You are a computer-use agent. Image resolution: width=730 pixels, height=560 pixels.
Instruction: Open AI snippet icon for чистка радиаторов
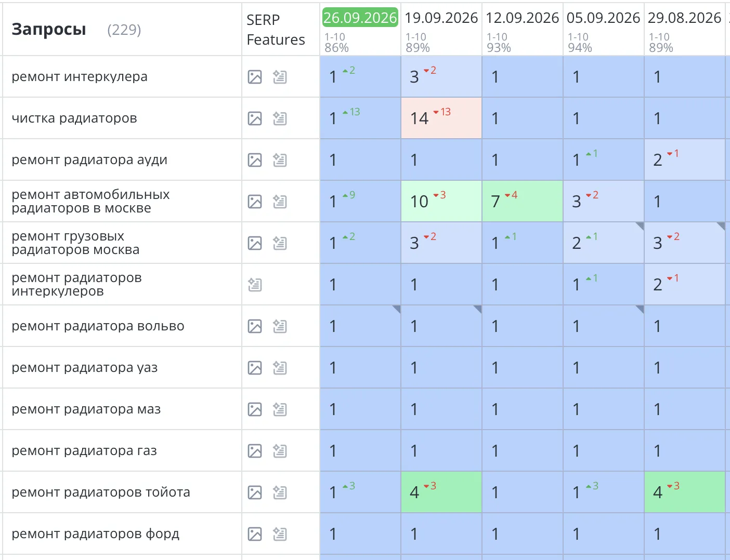click(x=280, y=118)
